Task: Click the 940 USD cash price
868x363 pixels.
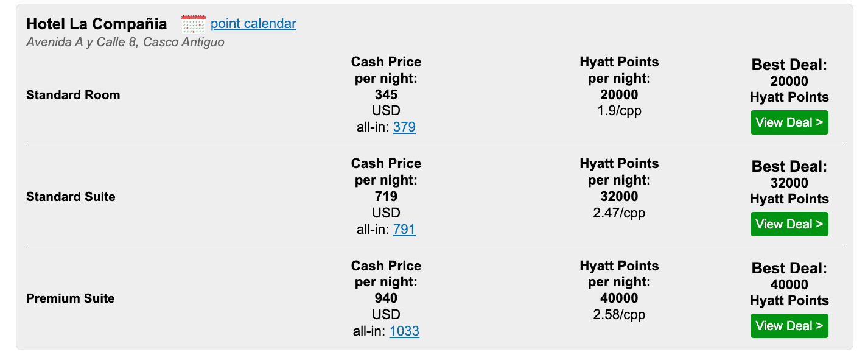Action: (386, 306)
